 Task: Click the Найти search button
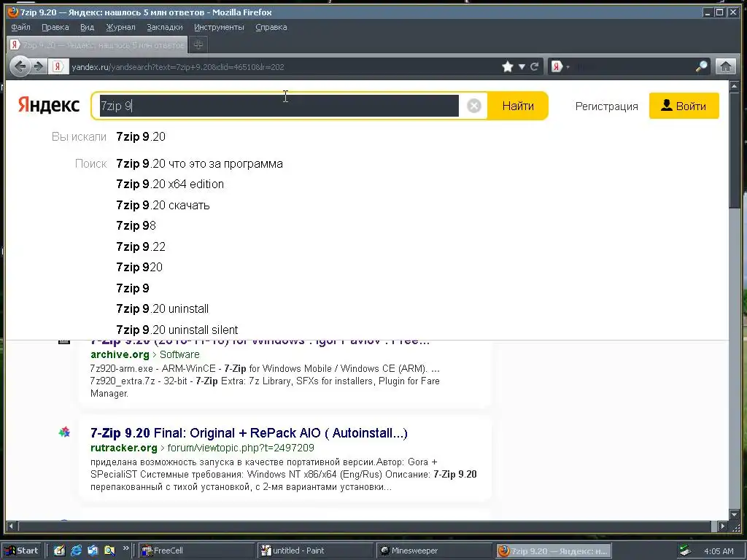(518, 106)
